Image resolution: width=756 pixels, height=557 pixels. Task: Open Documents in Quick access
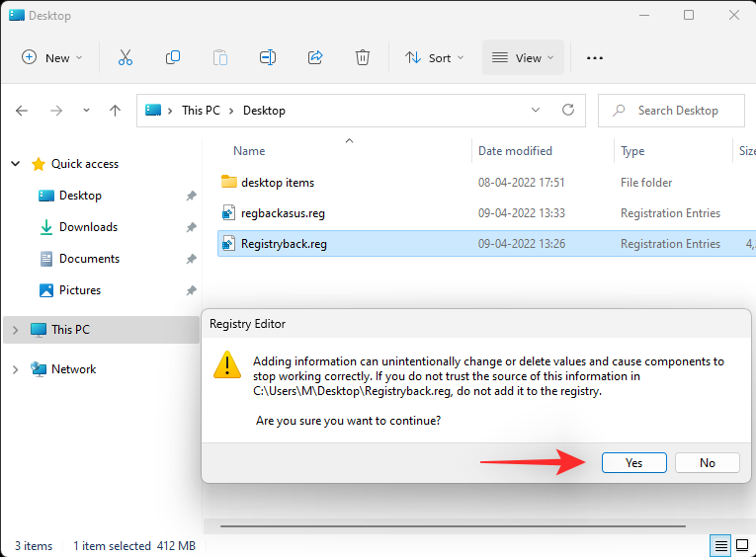[89, 259]
